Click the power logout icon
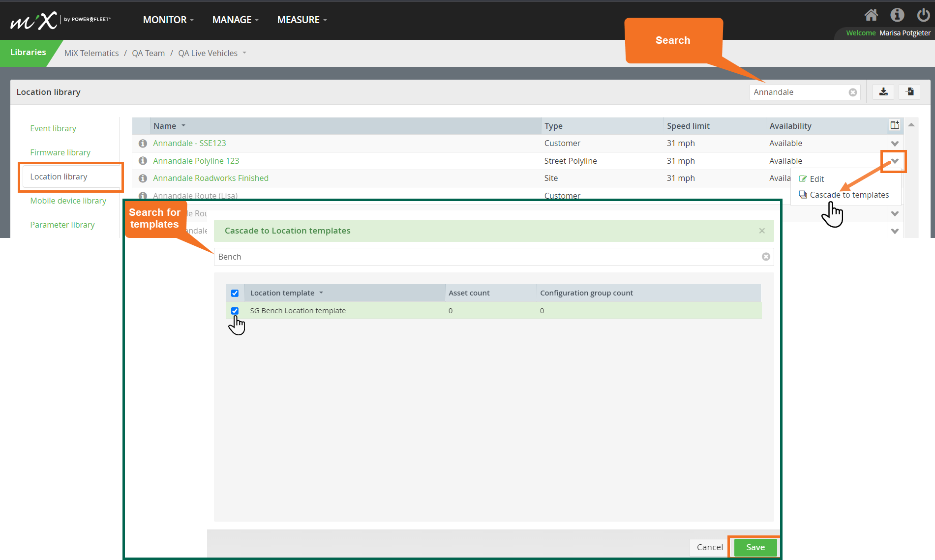This screenshot has height=560, width=935. (x=923, y=15)
